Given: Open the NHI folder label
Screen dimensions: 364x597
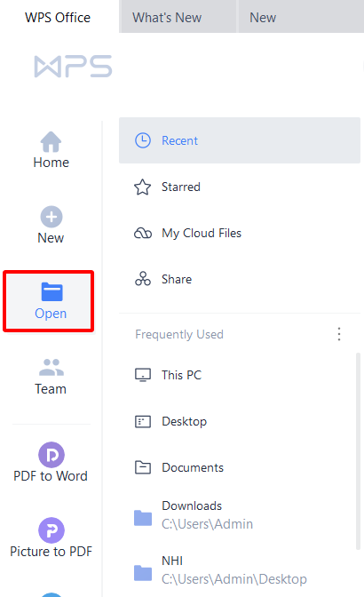Looking at the screenshot, I should 172,561.
